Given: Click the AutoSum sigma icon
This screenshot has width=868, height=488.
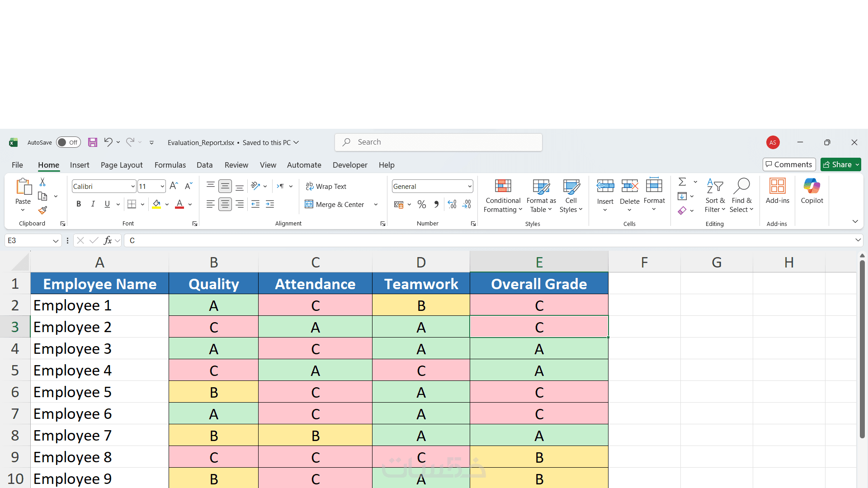Looking at the screenshot, I should point(682,182).
